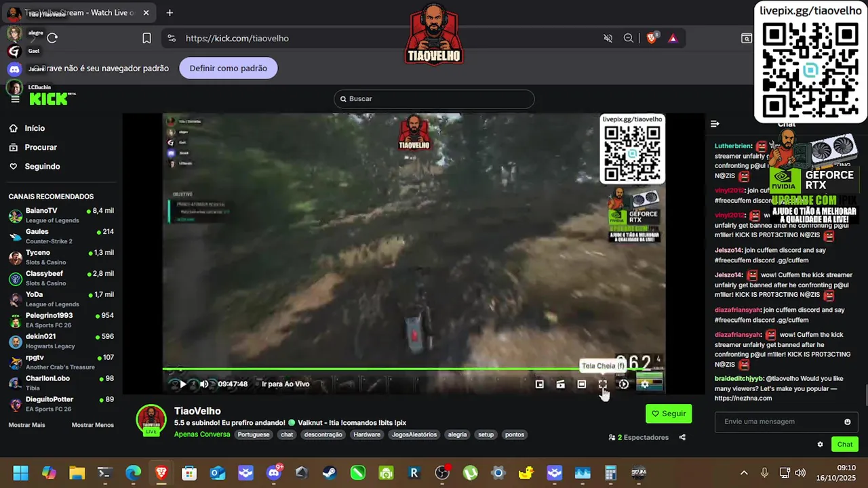
Task: Open a new browser tab
Action: click(170, 13)
